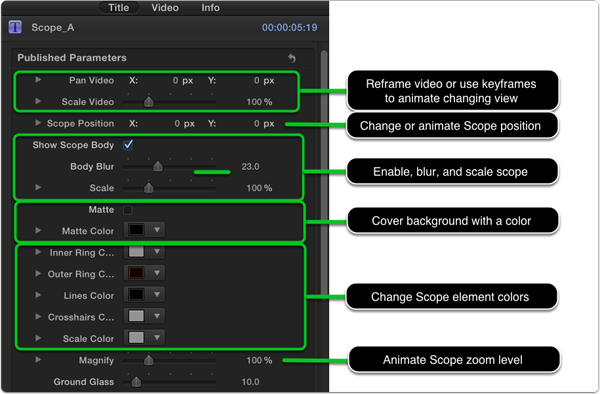
Task: Open the Crosshairs Color dropdown arrow
Action: pyautogui.click(x=157, y=316)
